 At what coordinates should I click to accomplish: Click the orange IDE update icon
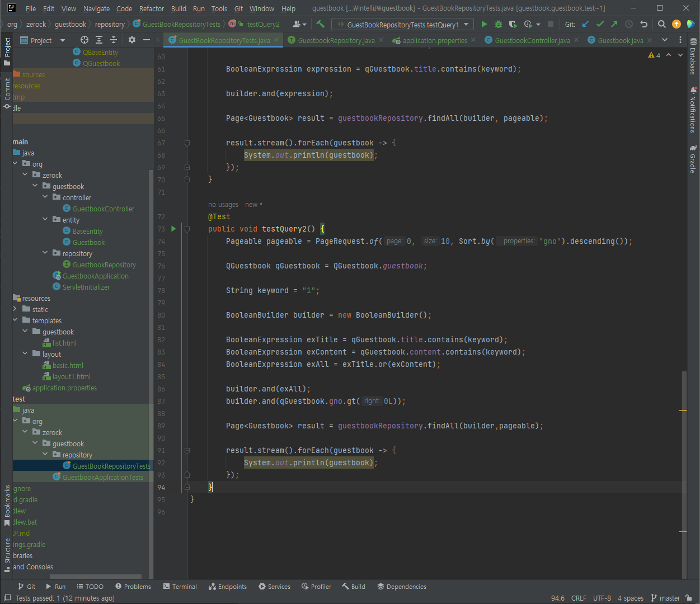[x=676, y=24]
